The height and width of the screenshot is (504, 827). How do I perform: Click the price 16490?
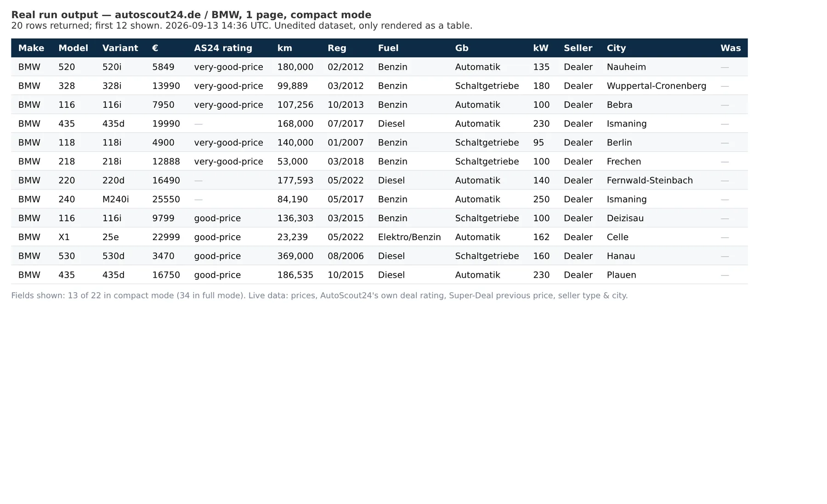coord(166,180)
